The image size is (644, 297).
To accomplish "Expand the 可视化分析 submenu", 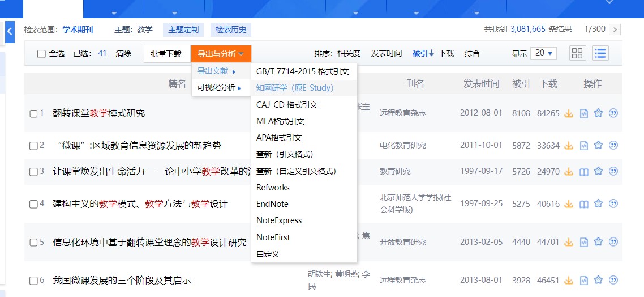I will coord(219,88).
